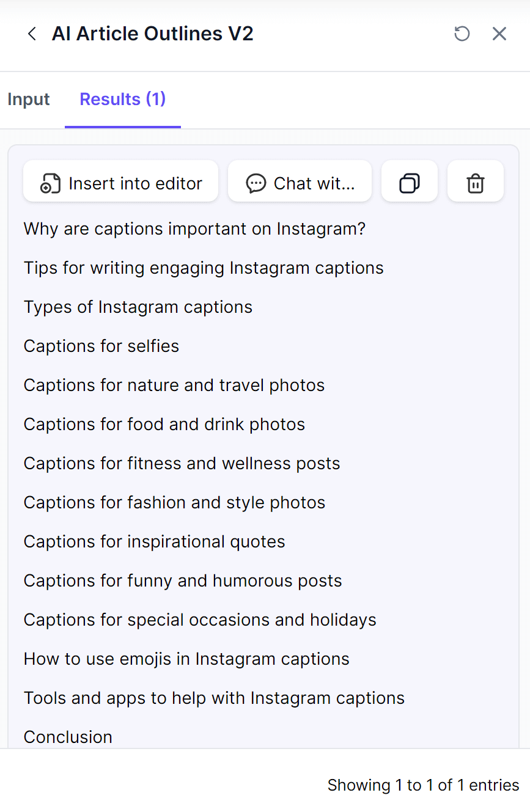Click "Tools and apps to help" outline item
Screen dimensions: 530x812
tap(214, 698)
